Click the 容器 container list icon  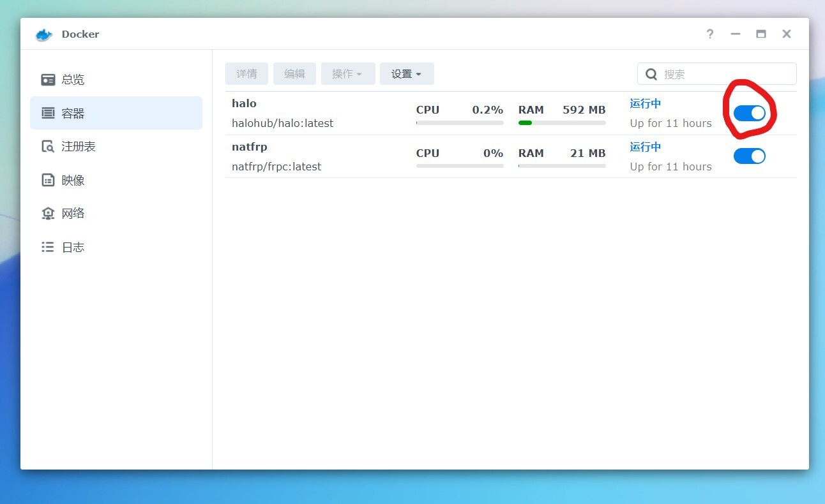coord(48,114)
